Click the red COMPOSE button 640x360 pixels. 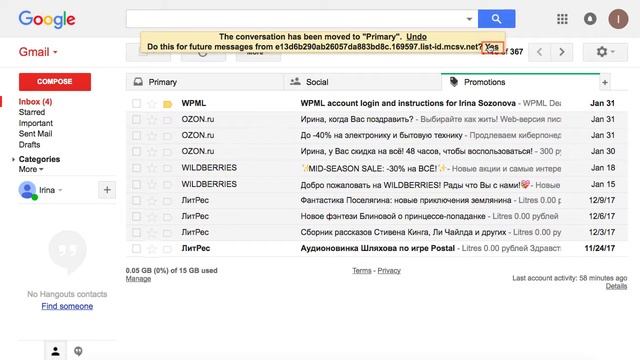click(55, 82)
